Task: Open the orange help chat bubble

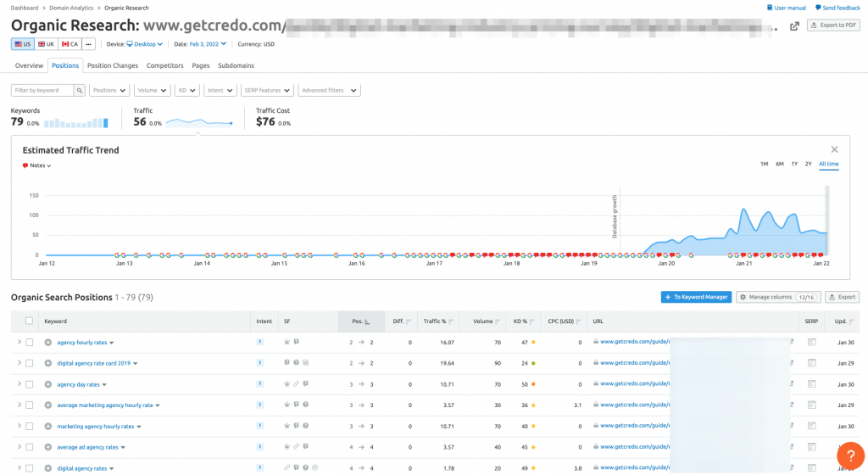Action: coord(850,455)
